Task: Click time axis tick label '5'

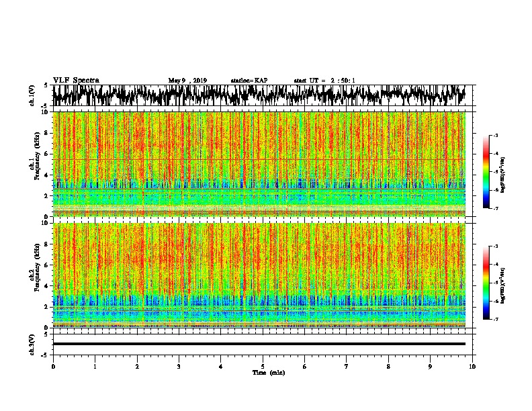Action: 263,366
